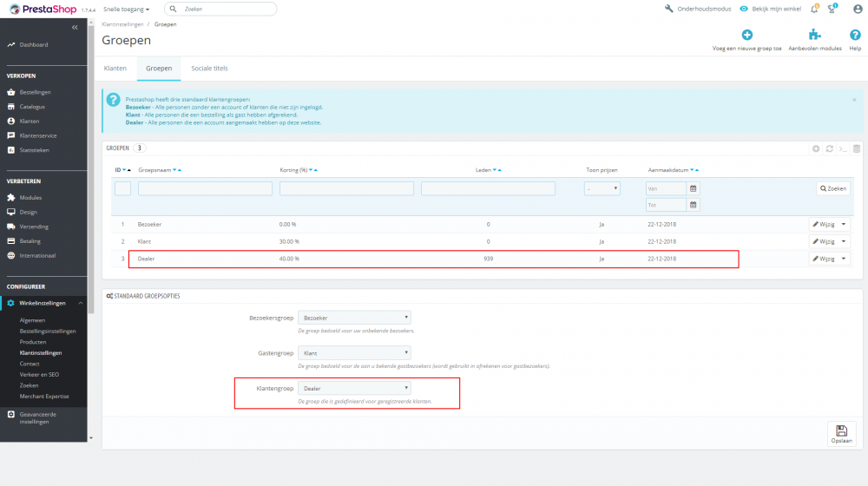
Task: Open Bestellingsinstellingen submenu item
Action: pos(48,331)
